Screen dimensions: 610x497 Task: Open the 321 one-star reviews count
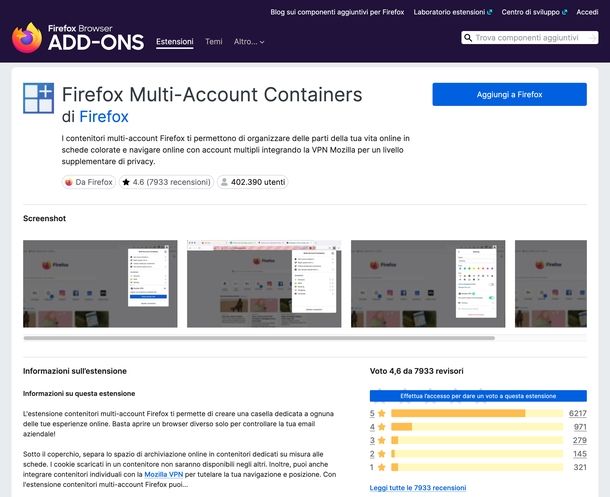click(580, 467)
